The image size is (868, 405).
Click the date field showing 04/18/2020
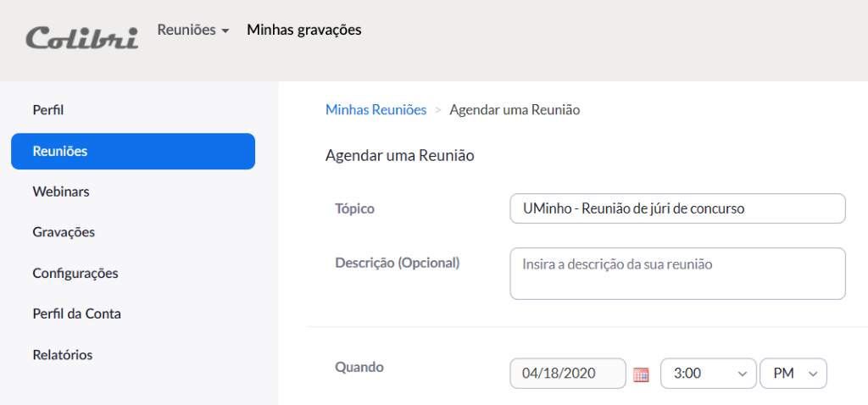(x=567, y=373)
